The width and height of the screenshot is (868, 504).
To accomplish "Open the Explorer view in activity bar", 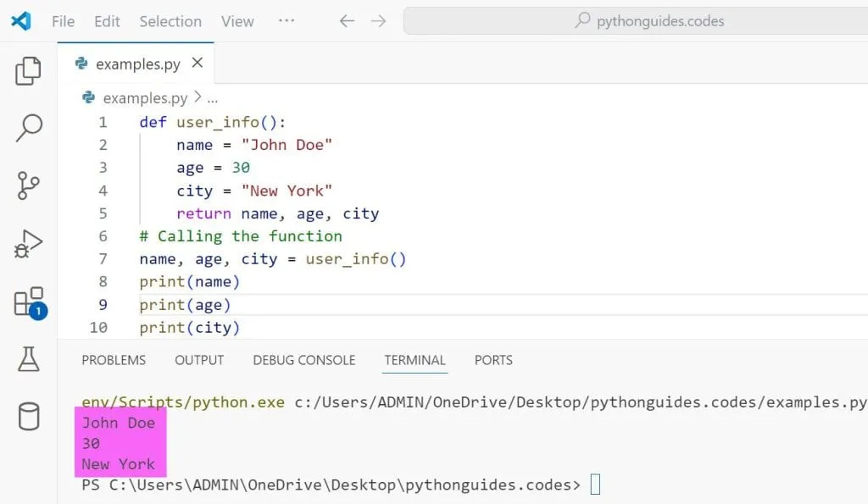I will click(28, 71).
